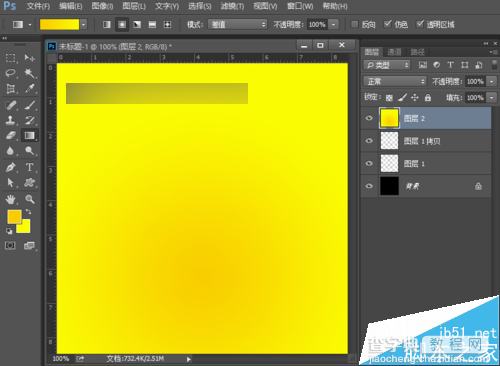Open the 图层(L) menu
Image resolution: width=500 pixels, height=366 pixels.
[x=134, y=6]
